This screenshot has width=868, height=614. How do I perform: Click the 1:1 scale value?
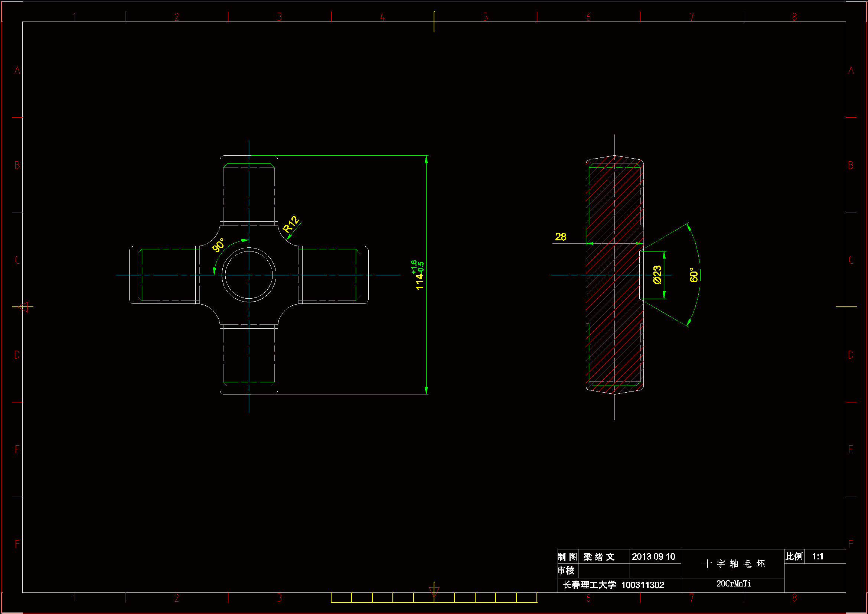pyautogui.click(x=818, y=556)
